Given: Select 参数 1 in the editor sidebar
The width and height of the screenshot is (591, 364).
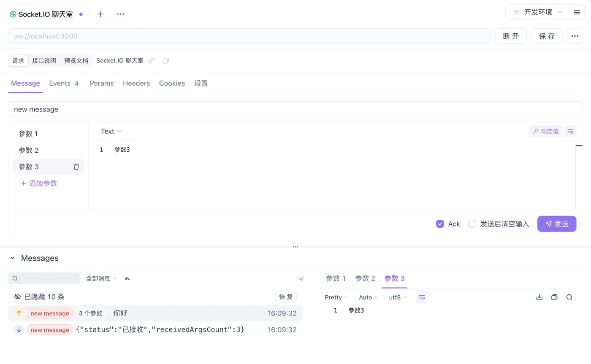Looking at the screenshot, I should [48, 134].
